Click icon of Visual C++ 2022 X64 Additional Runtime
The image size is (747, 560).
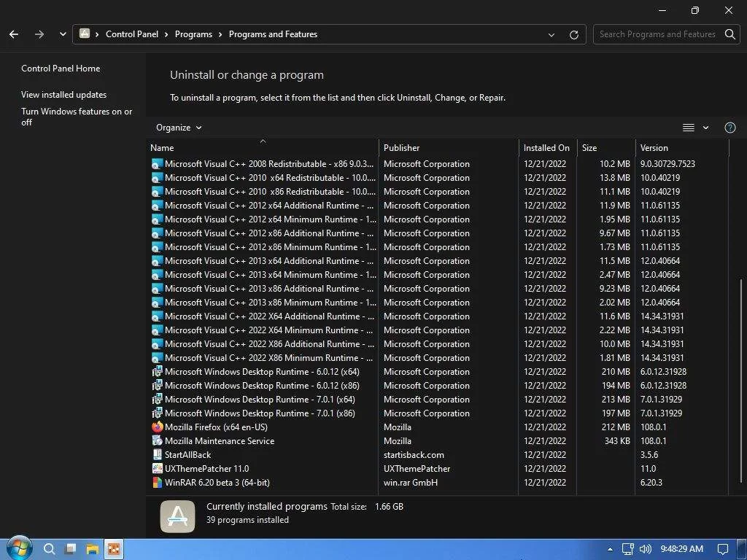(x=158, y=316)
